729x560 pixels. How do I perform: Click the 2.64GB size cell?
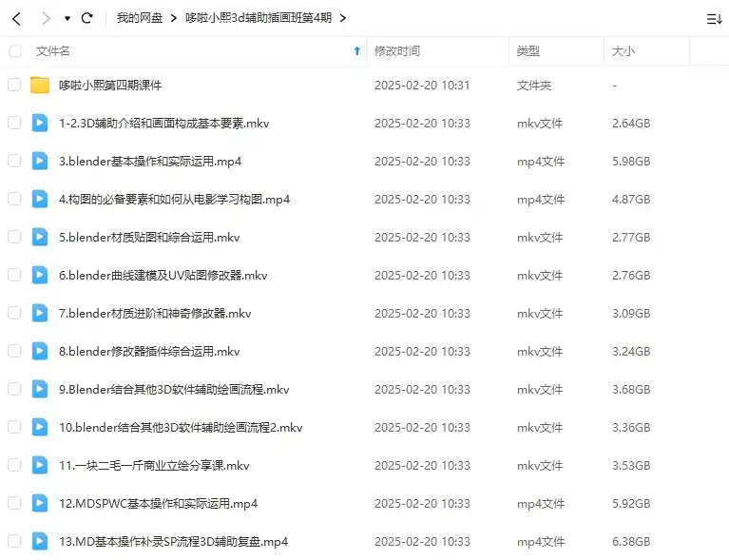(x=631, y=124)
